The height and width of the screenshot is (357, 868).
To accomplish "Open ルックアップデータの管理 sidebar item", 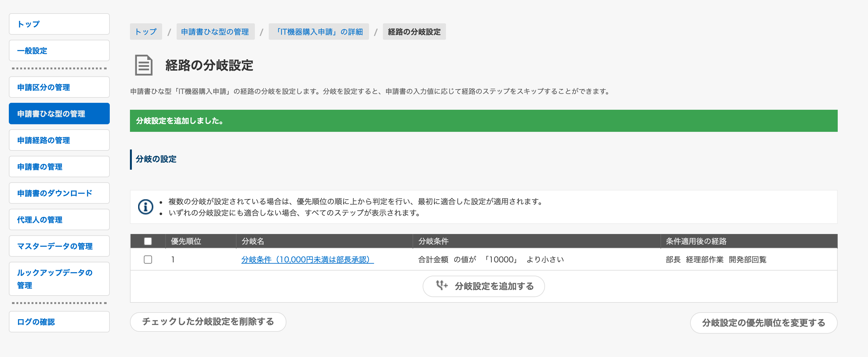I will [x=59, y=279].
